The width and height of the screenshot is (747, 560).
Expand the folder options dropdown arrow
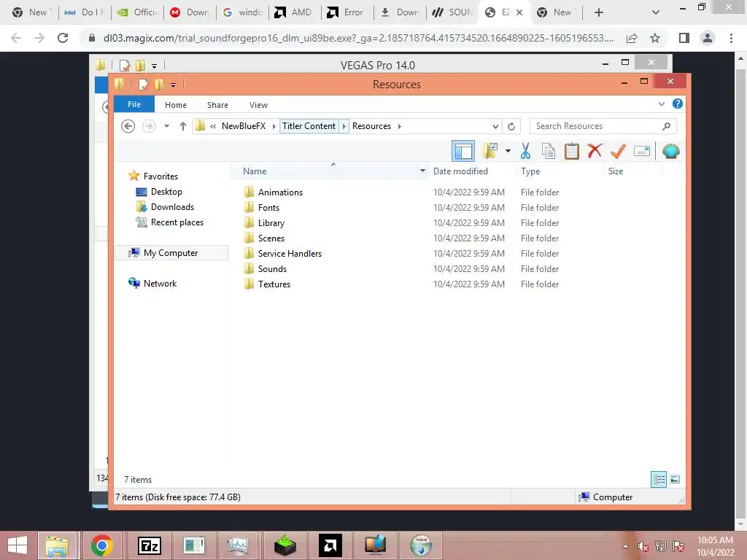coord(508,152)
